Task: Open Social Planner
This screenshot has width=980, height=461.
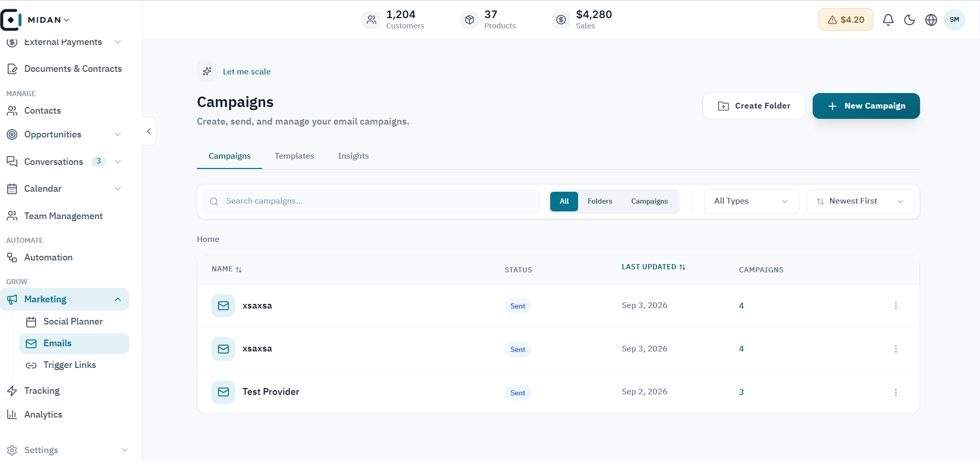Action: [74, 321]
